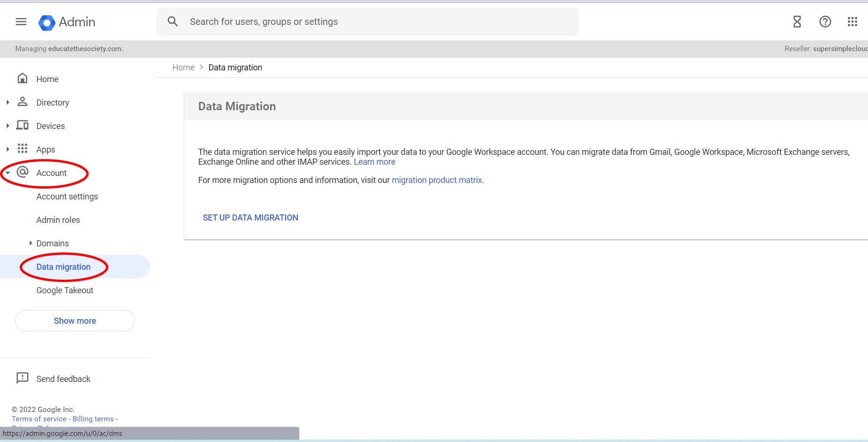The image size is (868, 442).
Task: Select Home in the sidebar
Action: click(47, 79)
